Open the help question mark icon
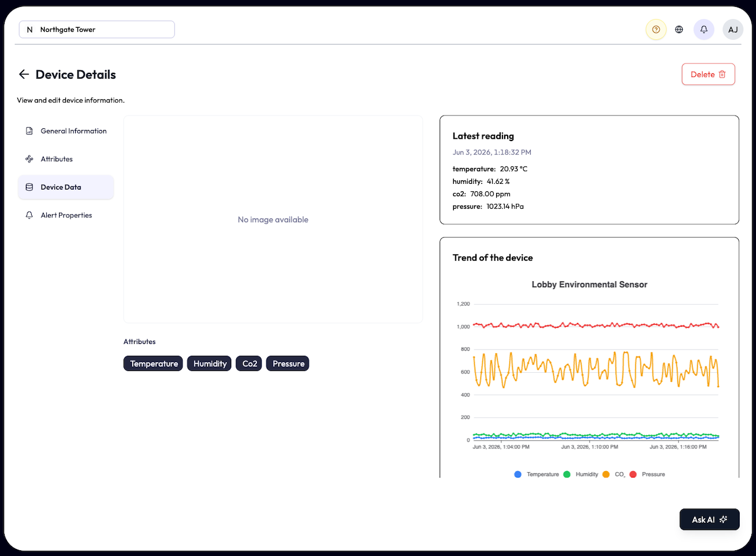The width and height of the screenshot is (756, 556). click(656, 29)
